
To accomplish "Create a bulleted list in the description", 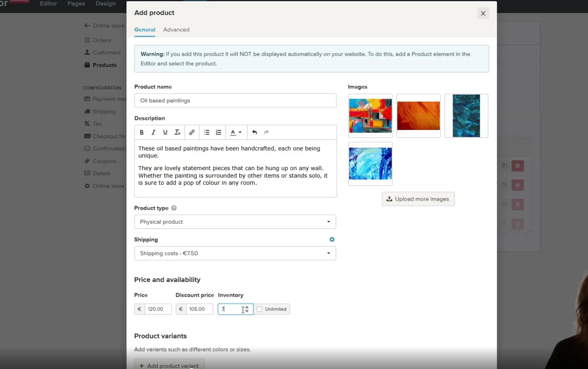I will [x=207, y=132].
